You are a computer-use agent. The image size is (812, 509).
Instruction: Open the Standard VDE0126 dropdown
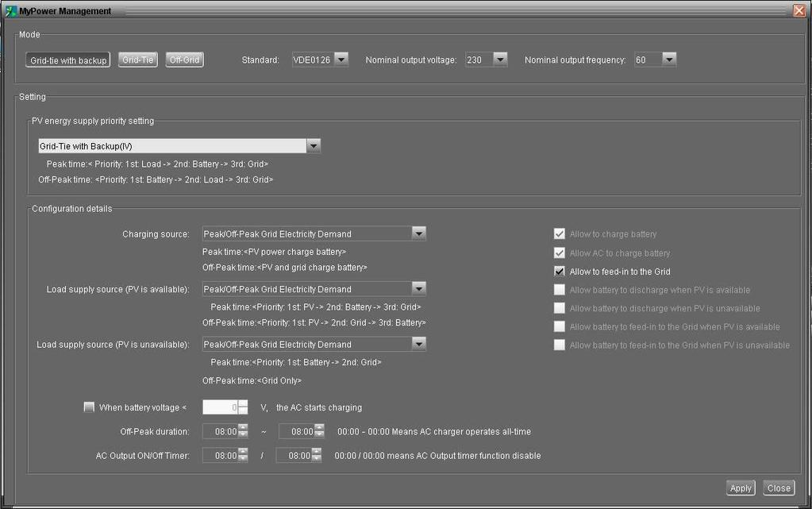click(341, 60)
